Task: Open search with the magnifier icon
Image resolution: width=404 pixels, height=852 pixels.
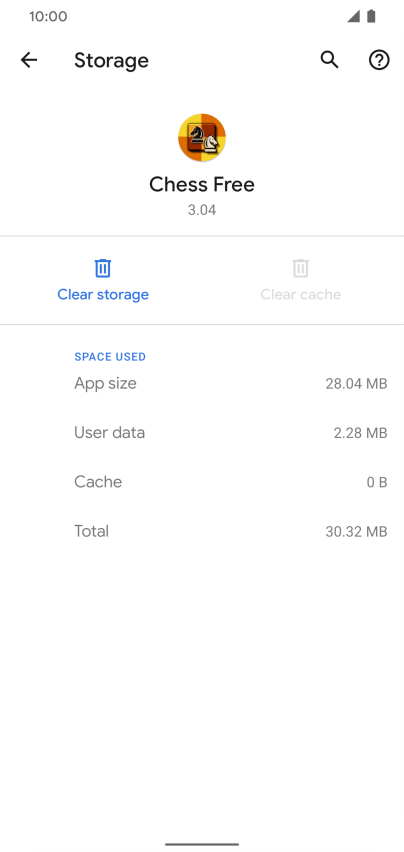Action: pos(329,60)
